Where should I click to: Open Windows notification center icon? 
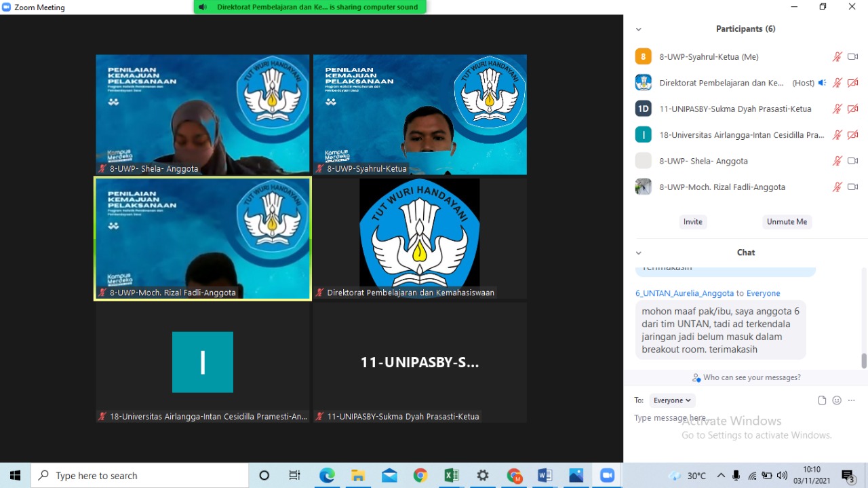(x=848, y=476)
